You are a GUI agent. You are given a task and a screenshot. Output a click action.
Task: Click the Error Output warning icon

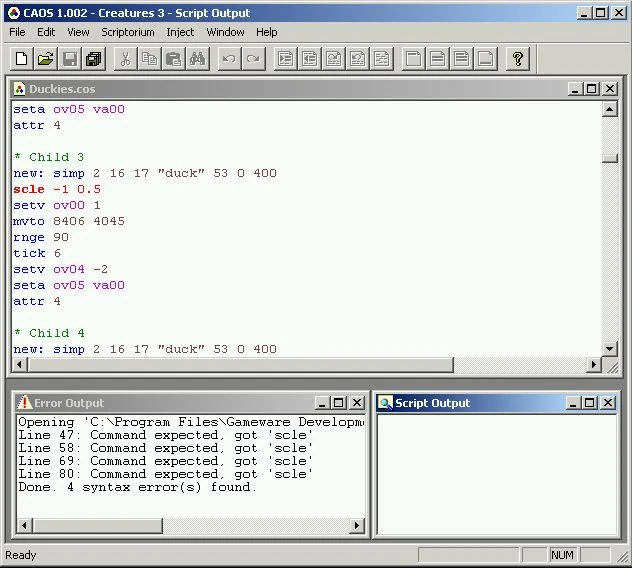(24, 402)
